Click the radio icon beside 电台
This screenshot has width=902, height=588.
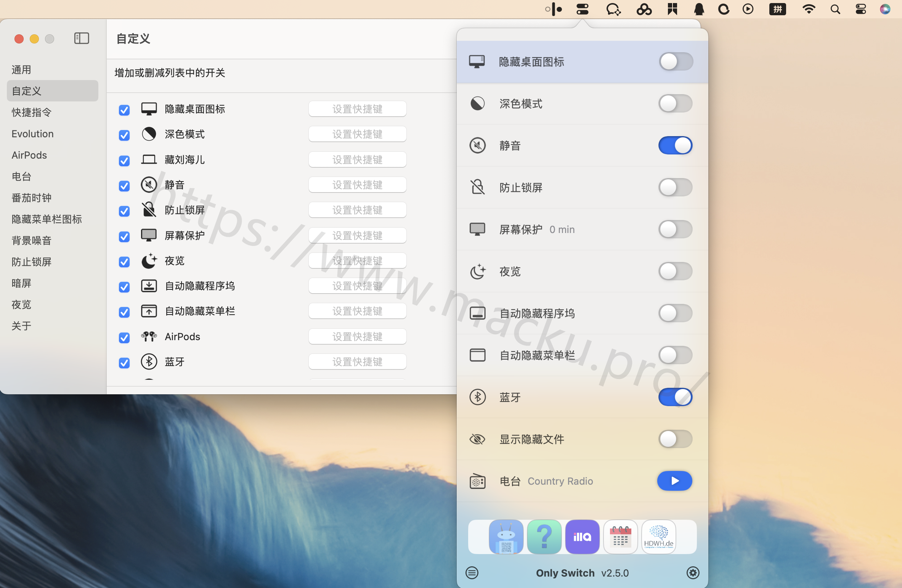click(477, 481)
